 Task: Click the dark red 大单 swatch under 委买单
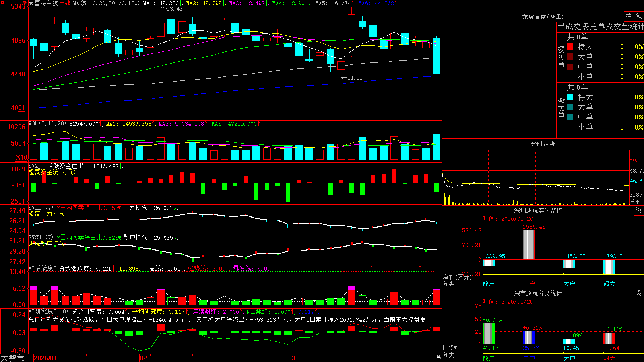coord(570,57)
